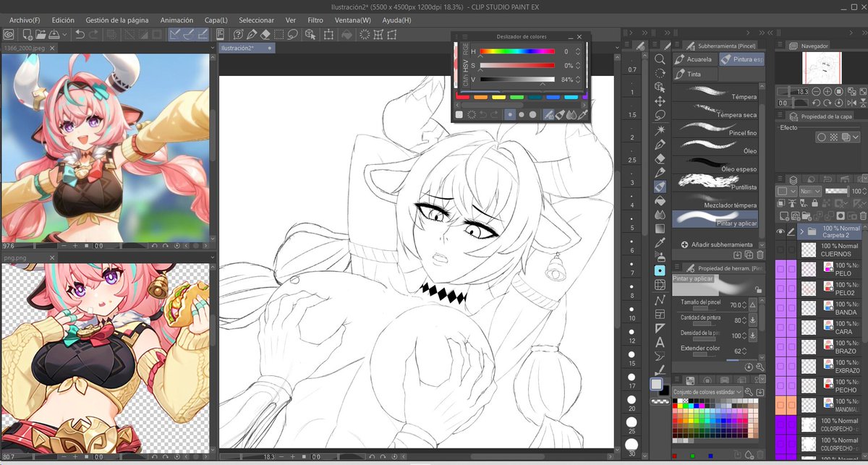Open Densidad de la pintura expand arrow button
868x465 pixels.
(753, 336)
